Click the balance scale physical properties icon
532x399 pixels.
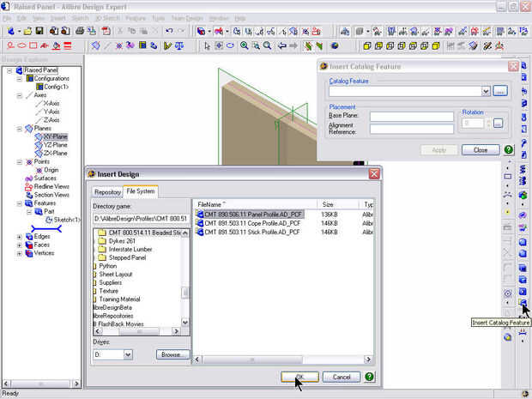click(179, 45)
